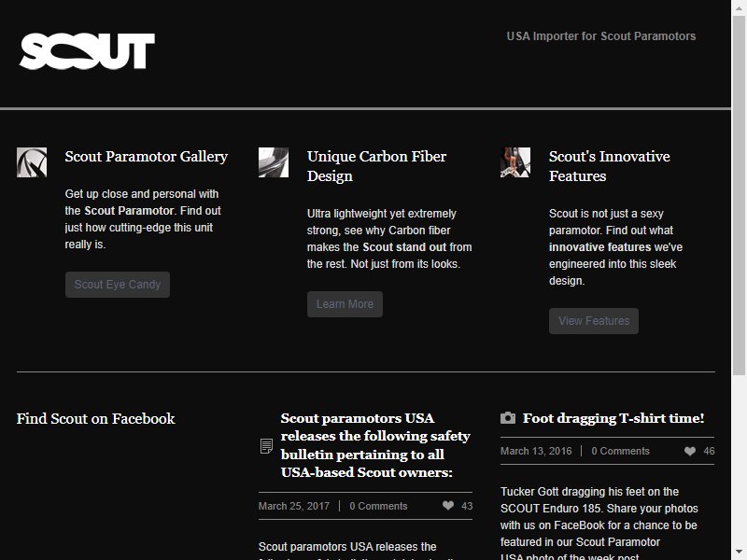
Task: Click the Scout Eye Candy button
Action: coord(118,285)
